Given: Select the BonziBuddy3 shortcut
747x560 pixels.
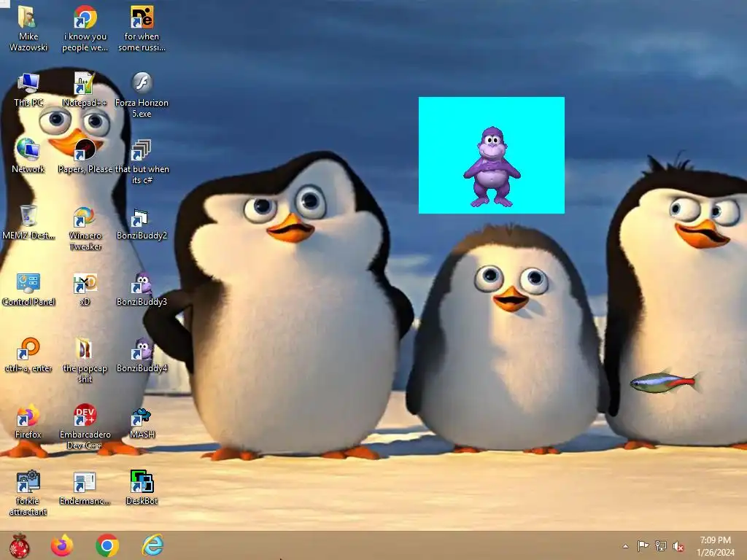Looking at the screenshot, I should pos(142,283).
